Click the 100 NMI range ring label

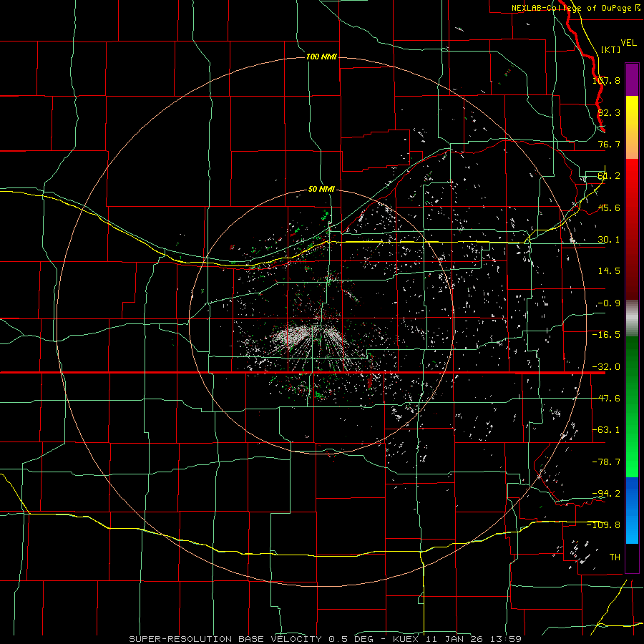click(321, 57)
